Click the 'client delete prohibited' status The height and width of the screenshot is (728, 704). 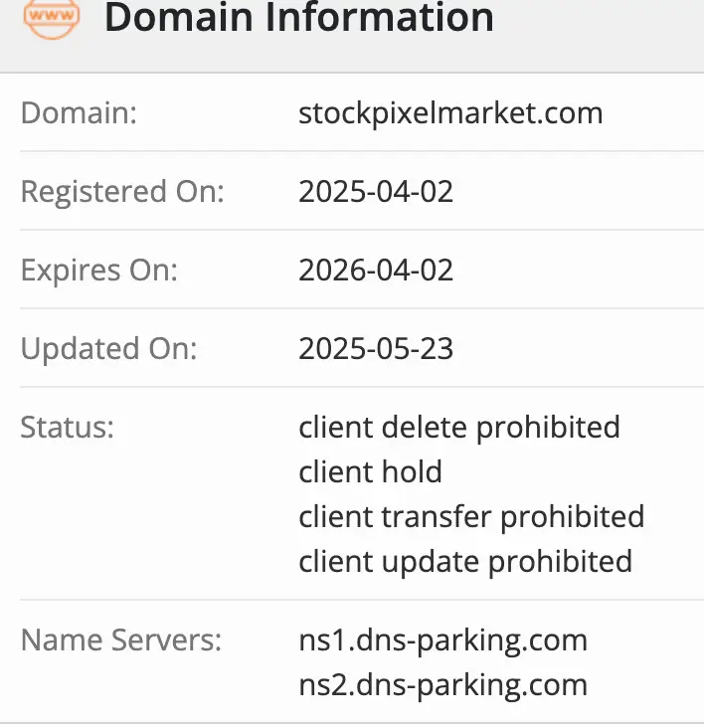[459, 428]
